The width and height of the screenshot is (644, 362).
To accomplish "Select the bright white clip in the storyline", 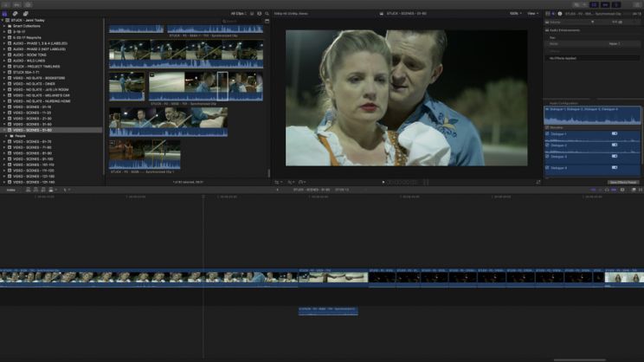I will click(333, 278).
